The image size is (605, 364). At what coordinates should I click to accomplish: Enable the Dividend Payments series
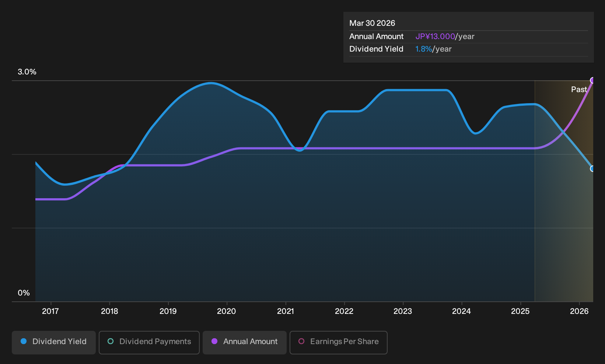(149, 342)
